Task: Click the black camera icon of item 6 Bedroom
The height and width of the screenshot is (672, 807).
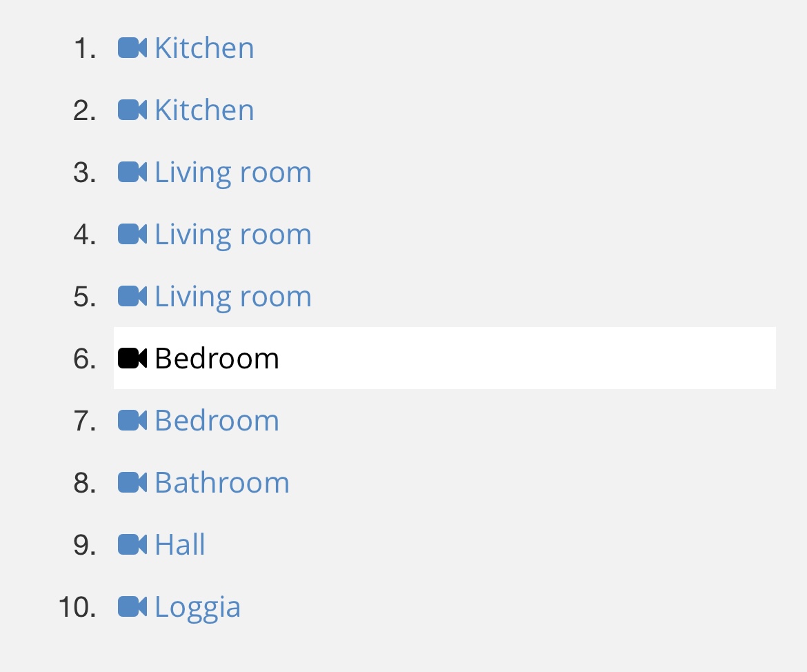Action: coord(132,358)
